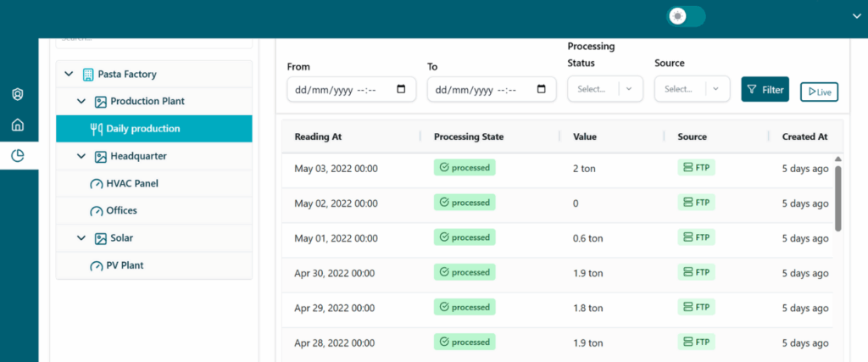Collapse the Production Plant chevron
868x362 pixels.
click(81, 102)
